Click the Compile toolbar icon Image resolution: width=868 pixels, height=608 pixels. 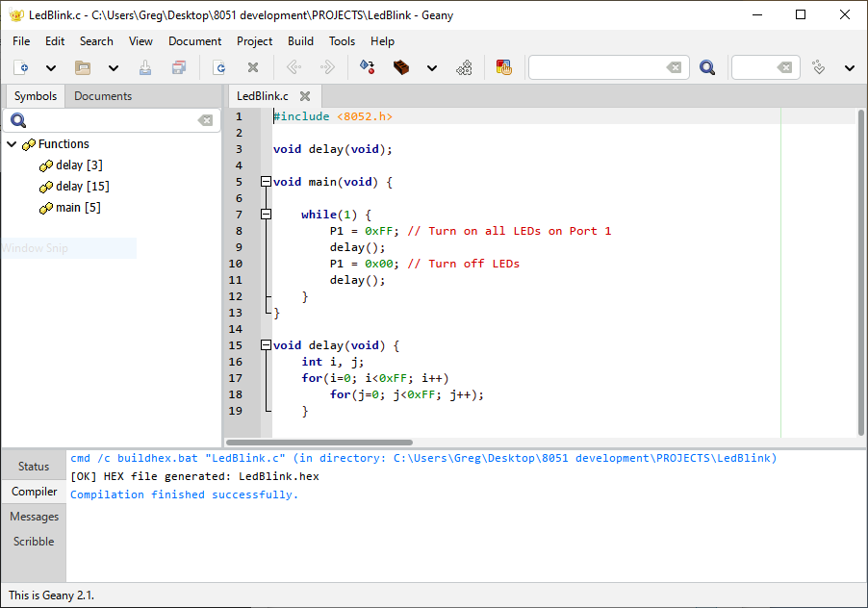click(x=367, y=67)
